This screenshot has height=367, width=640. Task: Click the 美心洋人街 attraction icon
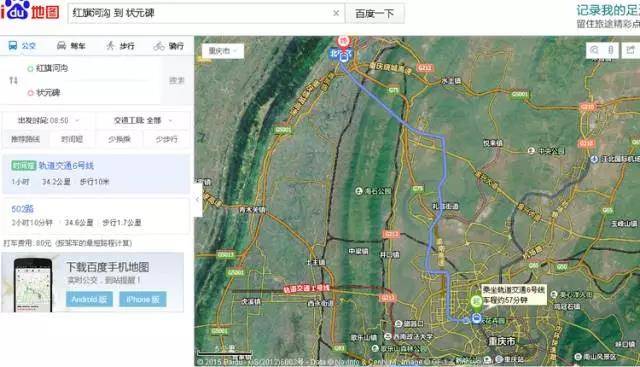(x=554, y=294)
